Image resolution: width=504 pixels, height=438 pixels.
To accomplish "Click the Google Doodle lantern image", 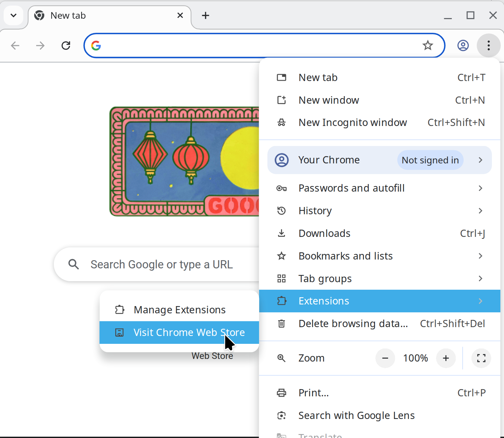I will pyautogui.click(x=184, y=161).
